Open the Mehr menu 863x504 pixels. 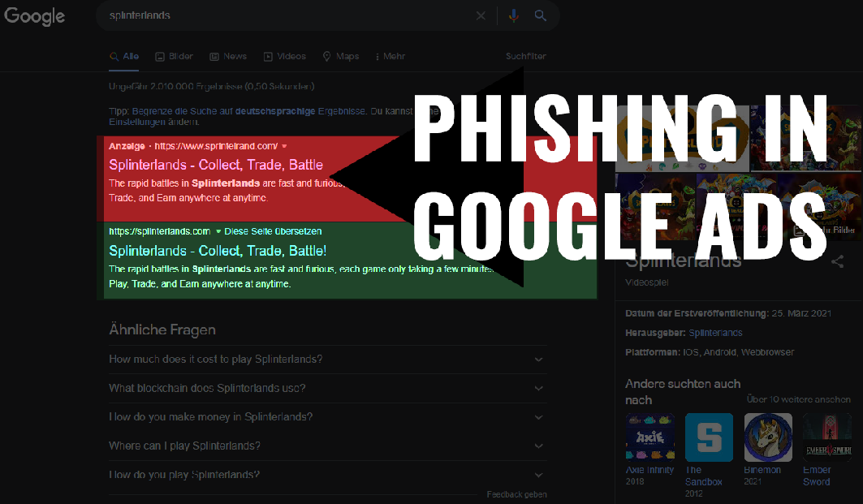pos(391,57)
